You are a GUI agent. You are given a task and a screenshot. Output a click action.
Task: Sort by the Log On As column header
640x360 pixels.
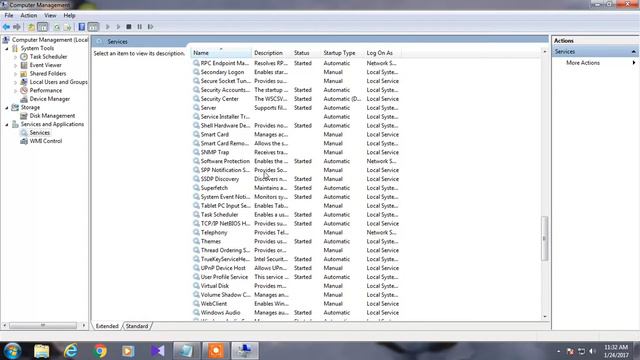tap(382, 53)
